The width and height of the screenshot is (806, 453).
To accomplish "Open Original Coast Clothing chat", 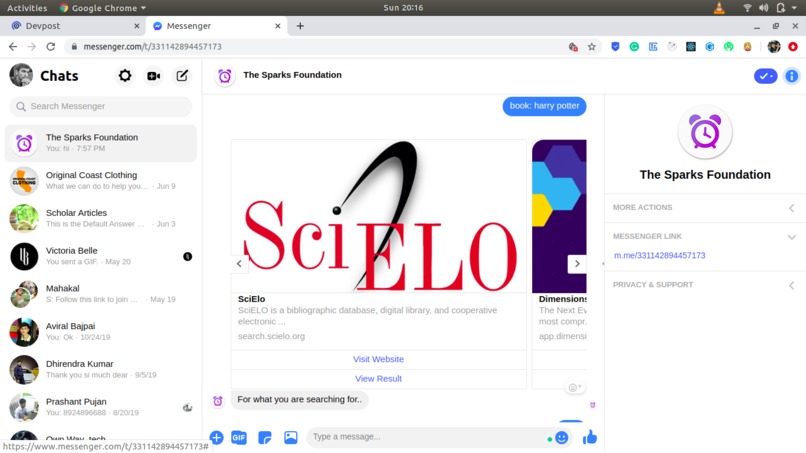I will tap(101, 180).
